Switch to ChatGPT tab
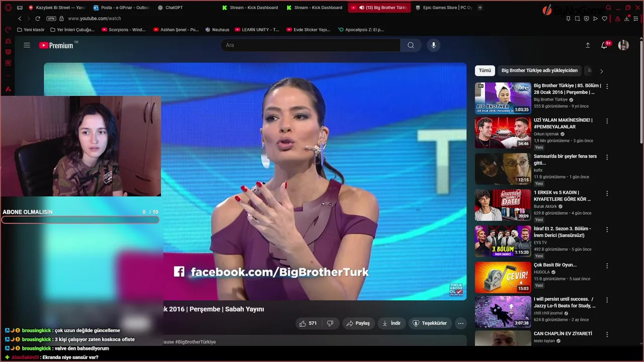The image size is (644, 362). 185,8
